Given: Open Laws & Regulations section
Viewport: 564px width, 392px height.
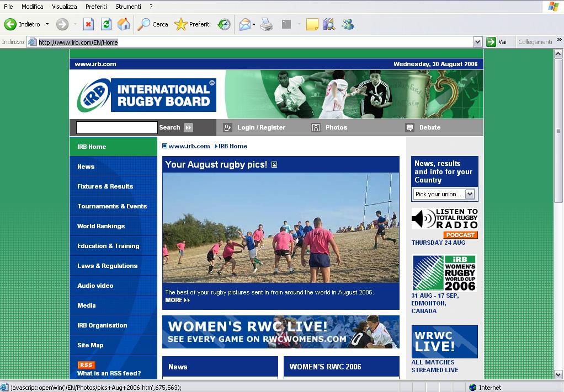Looking at the screenshot, I should pos(113,266).
